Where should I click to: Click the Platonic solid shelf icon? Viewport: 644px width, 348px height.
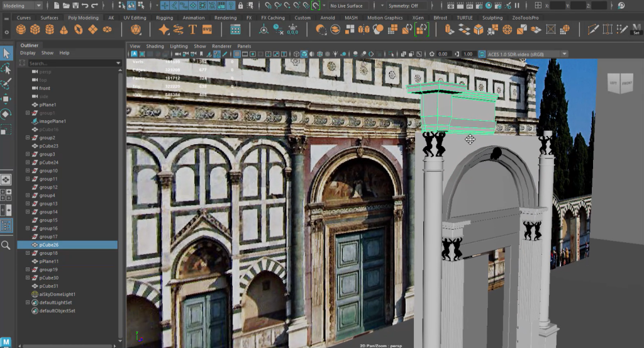[136, 30]
